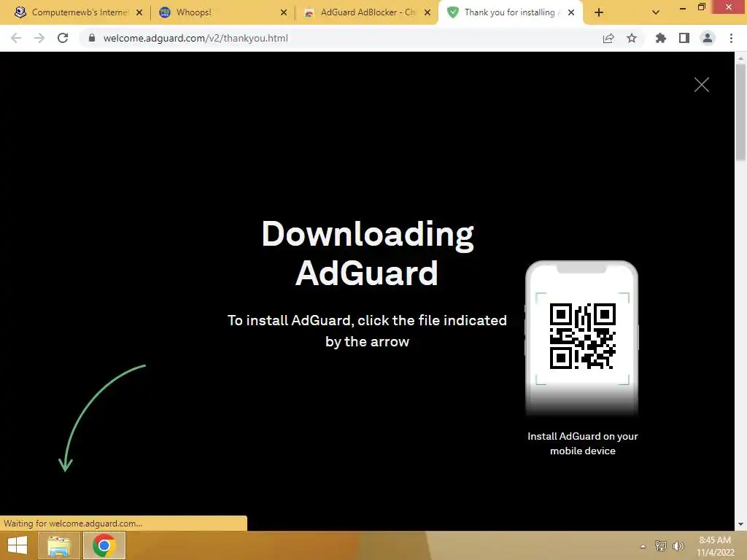Bookmark this page with star icon
This screenshot has width=747, height=560.
click(x=632, y=38)
